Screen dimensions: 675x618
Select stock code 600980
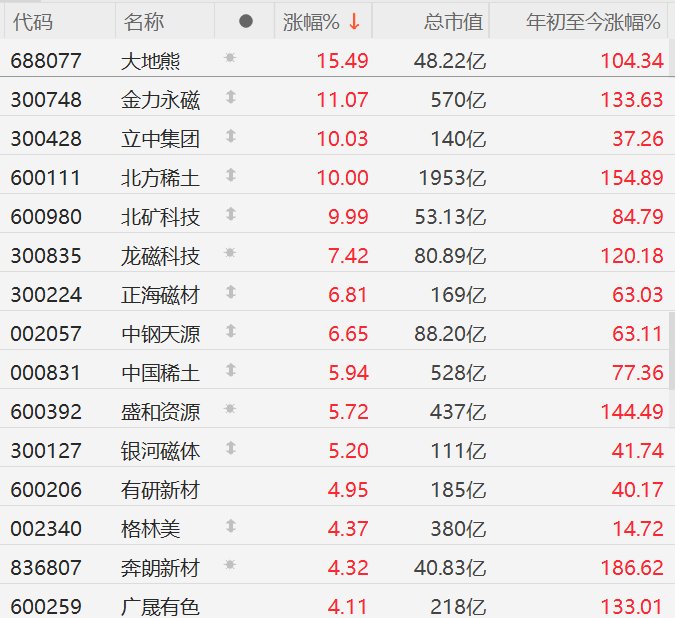(46, 217)
